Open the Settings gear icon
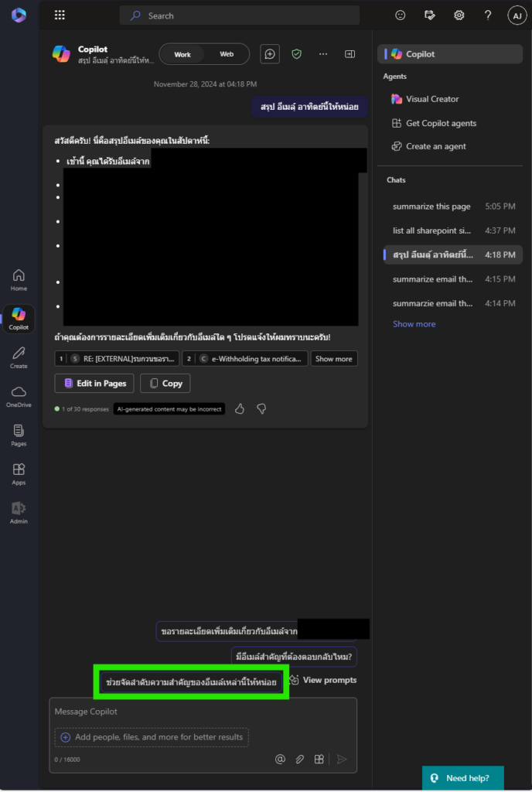The width and height of the screenshot is (532, 792). tap(459, 15)
